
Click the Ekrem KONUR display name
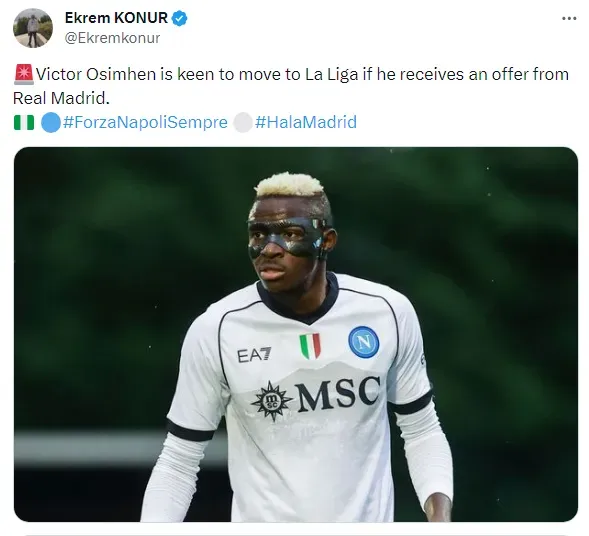[116, 18]
